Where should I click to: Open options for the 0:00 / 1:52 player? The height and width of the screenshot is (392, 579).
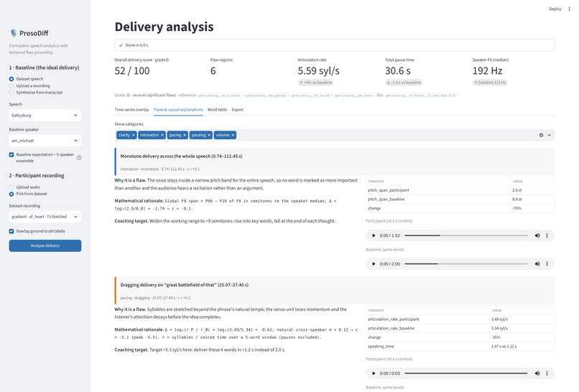click(x=547, y=235)
